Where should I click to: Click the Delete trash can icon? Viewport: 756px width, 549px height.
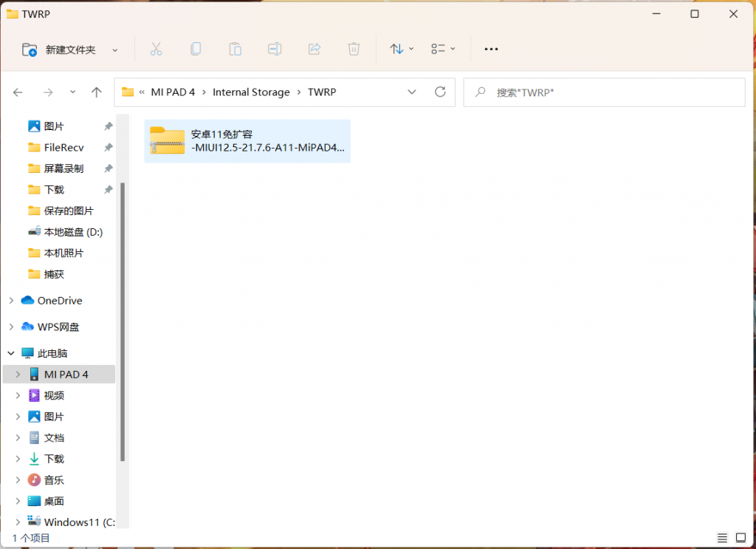(354, 50)
